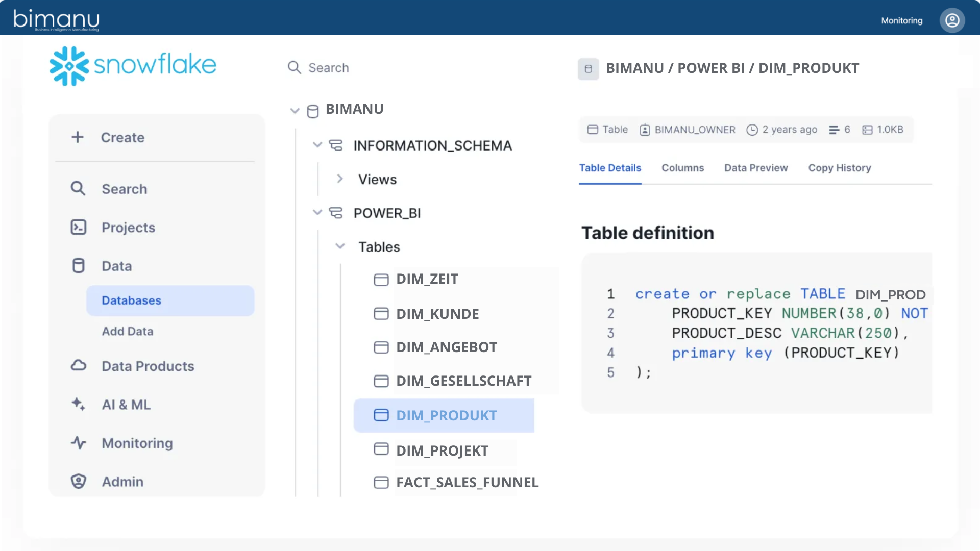Click the Snowflake logo
980x551 pixels.
coord(133,66)
